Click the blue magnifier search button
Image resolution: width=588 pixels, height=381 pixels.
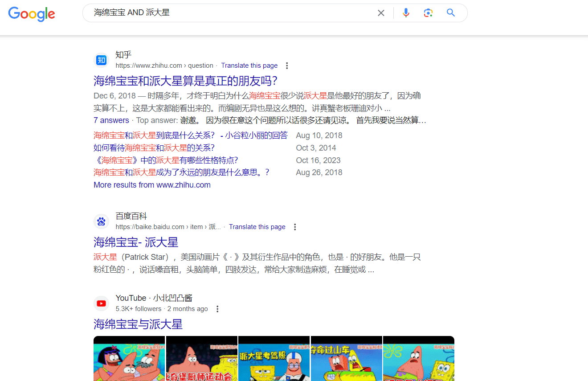tap(451, 13)
